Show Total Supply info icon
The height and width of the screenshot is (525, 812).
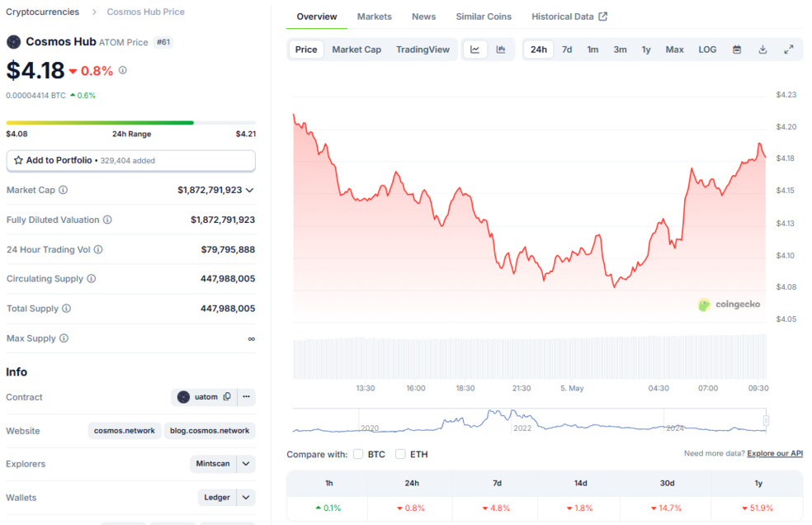(66, 309)
